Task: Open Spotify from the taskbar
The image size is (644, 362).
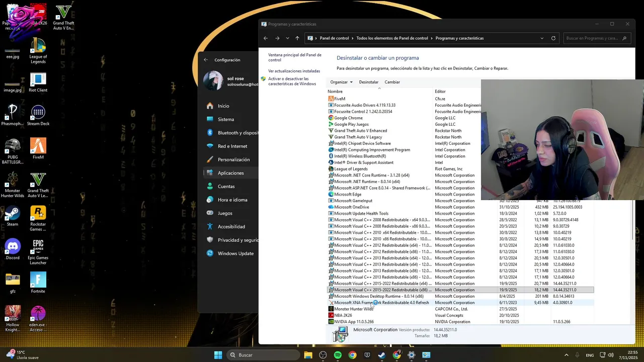Action: [x=338, y=355]
